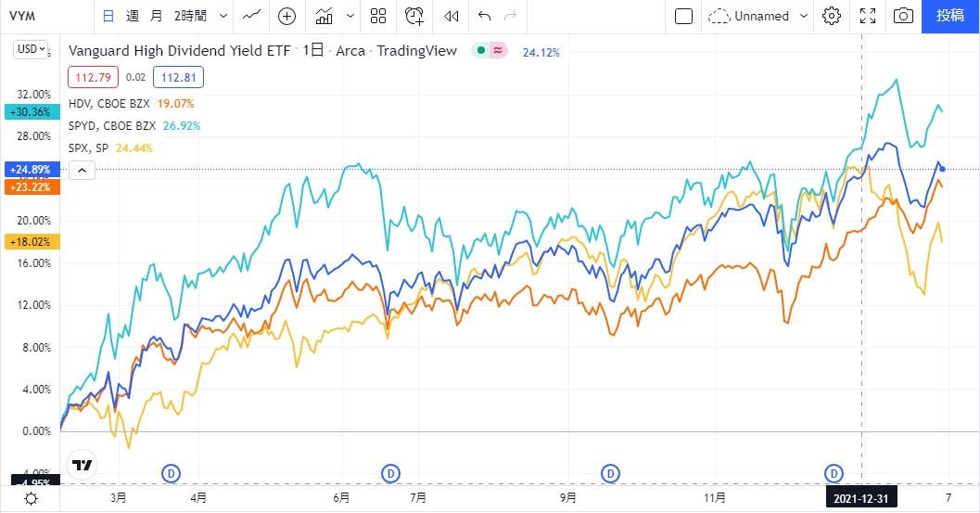Click the redo arrow
Viewport: 980px width, 513px height.
tap(511, 17)
